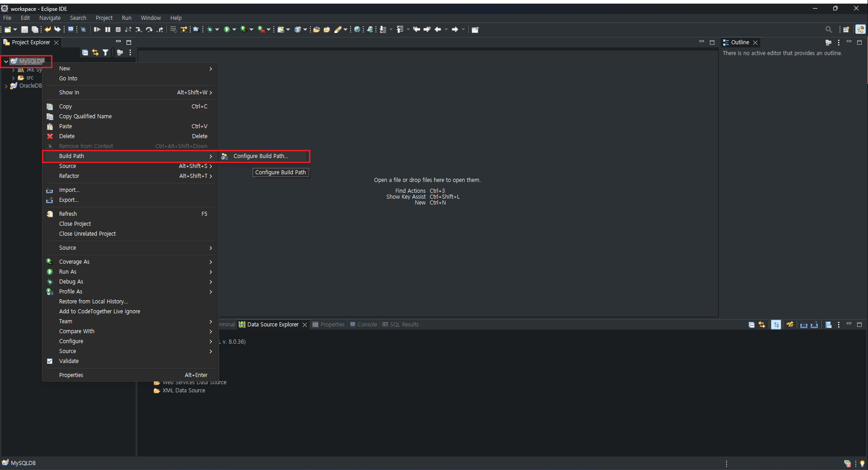Open the Run As submenu
Screen dimensions: 868x470
(131, 272)
